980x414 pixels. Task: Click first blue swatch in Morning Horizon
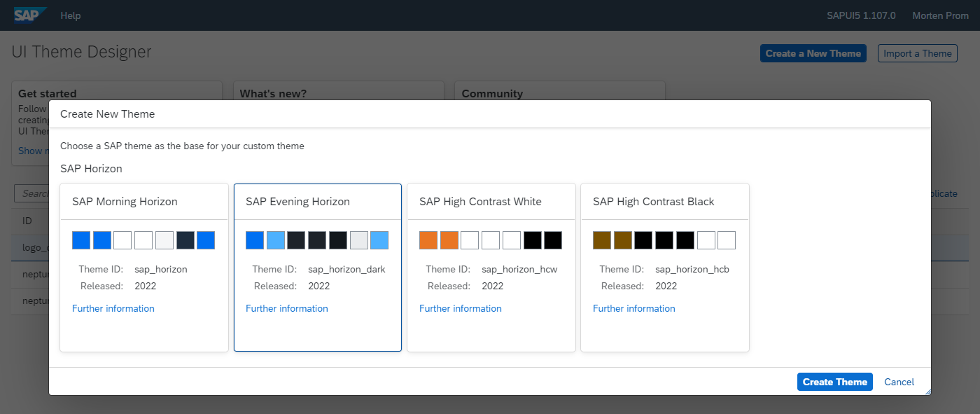point(81,240)
